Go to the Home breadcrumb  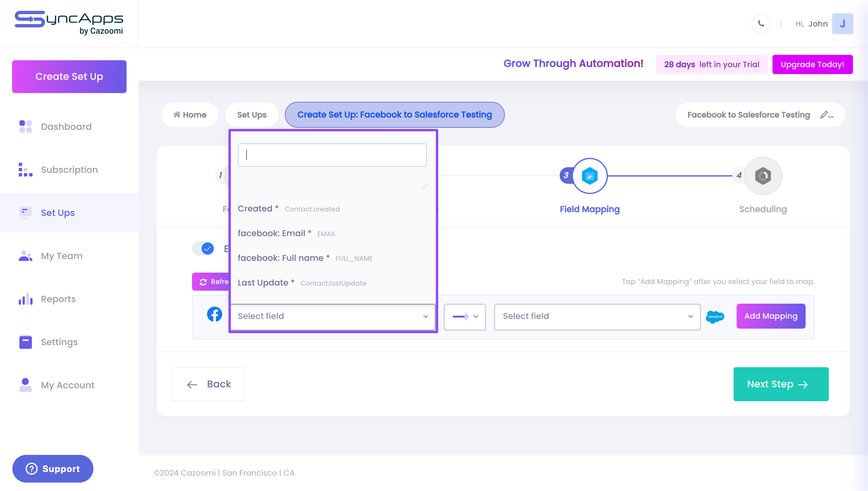tap(190, 115)
